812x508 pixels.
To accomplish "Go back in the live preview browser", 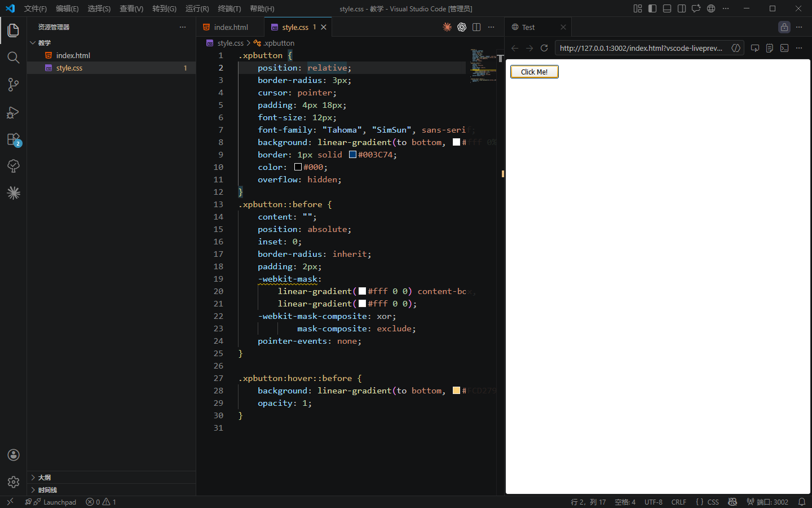I will pyautogui.click(x=515, y=48).
